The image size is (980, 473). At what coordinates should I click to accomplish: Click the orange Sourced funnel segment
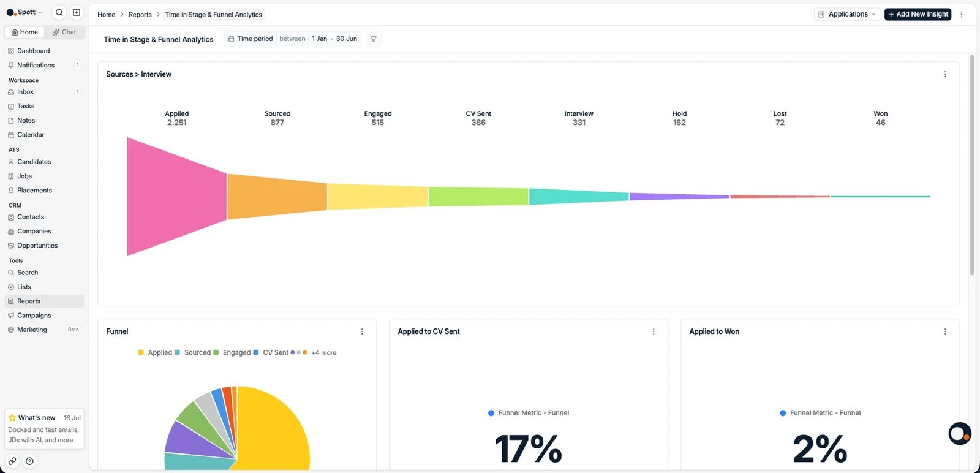[x=277, y=196]
